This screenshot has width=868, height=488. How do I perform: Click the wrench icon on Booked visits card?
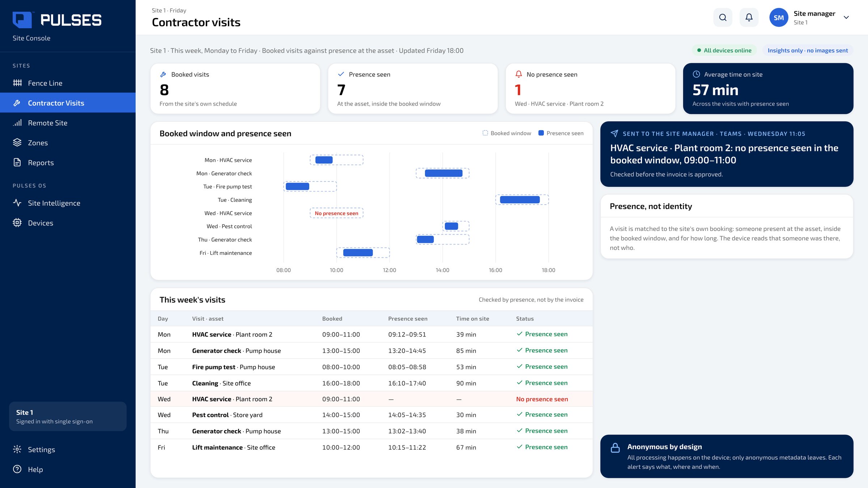163,74
